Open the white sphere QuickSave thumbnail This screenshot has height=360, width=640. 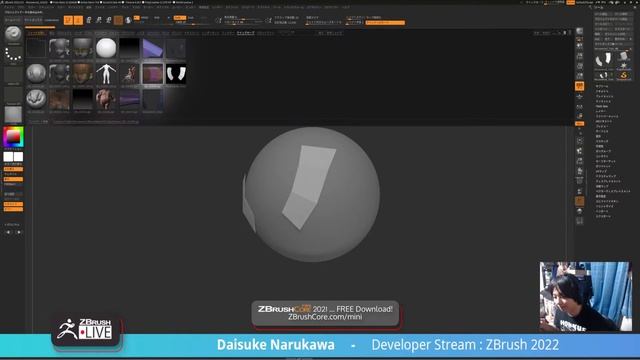click(x=106, y=48)
